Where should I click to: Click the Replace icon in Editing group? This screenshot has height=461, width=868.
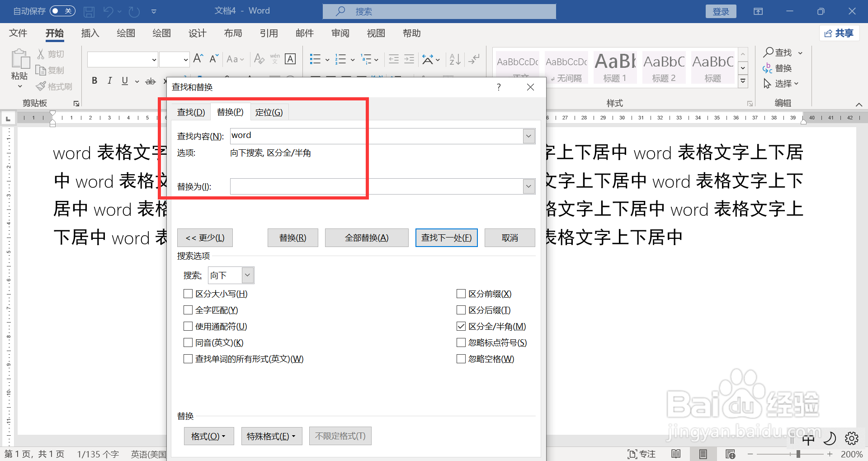pos(767,68)
